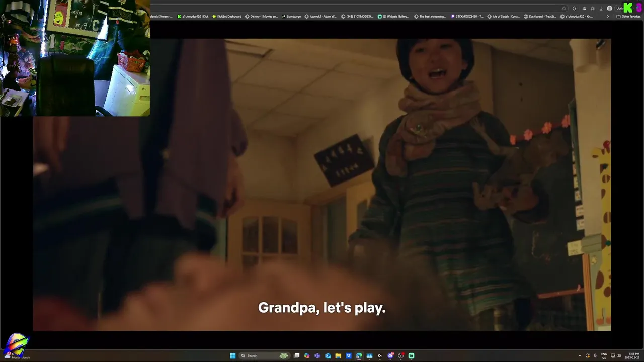Open the 'S1CKMODZS420 - T...' bookmark
The image size is (644, 362).
pos(467,16)
